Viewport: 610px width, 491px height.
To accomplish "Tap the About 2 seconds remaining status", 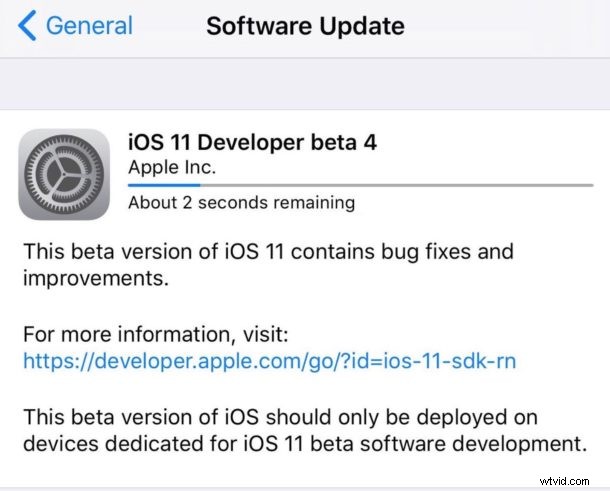I will [242, 203].
